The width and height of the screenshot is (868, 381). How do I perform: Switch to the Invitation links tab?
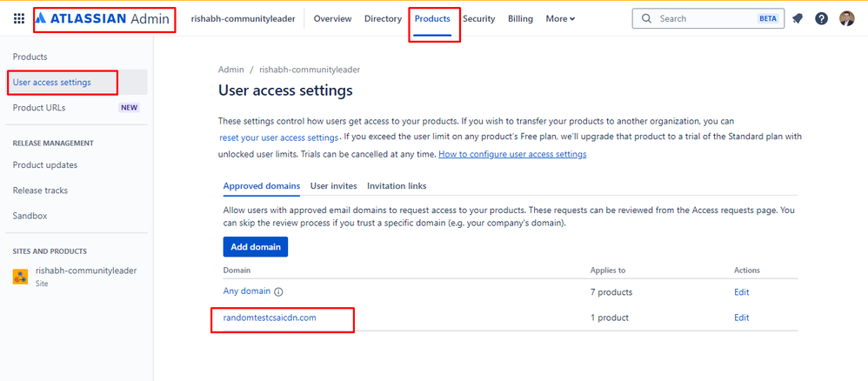[x=397, y=186]
